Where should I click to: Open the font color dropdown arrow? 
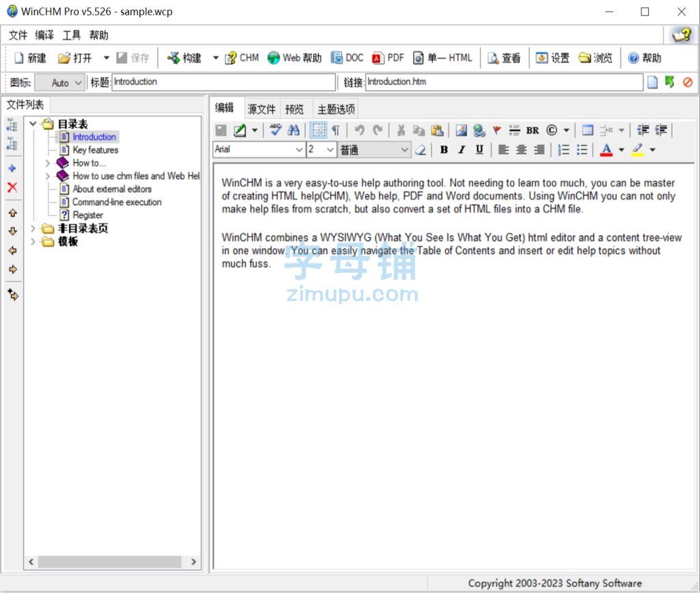(621, 150)
